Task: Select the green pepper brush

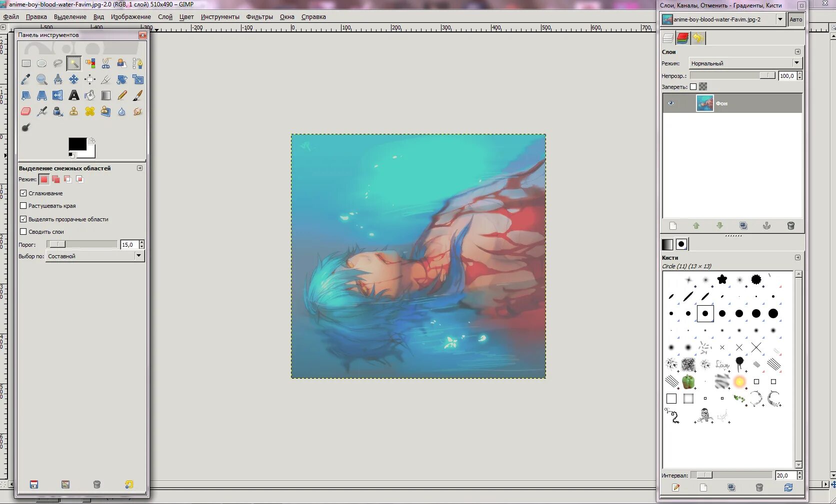Action: (x=688, y=382)
